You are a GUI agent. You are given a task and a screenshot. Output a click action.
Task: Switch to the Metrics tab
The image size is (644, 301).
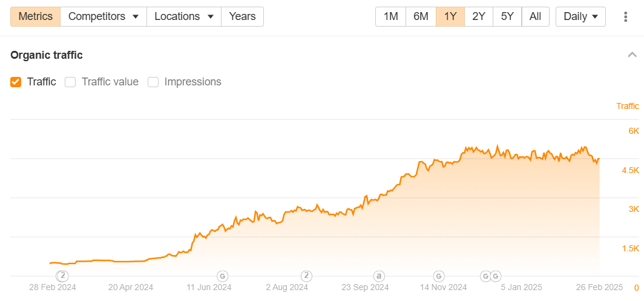pyautogui.click(x=36, y=17)
